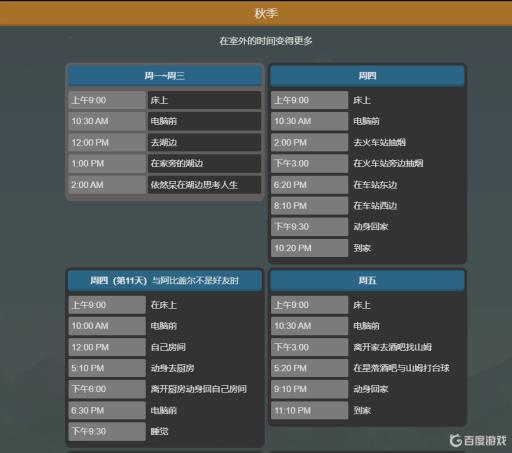Viewport: 512px width, 453px height.
Task: Click the 8:10 PM time cell
Action: (x=310, y=206)
